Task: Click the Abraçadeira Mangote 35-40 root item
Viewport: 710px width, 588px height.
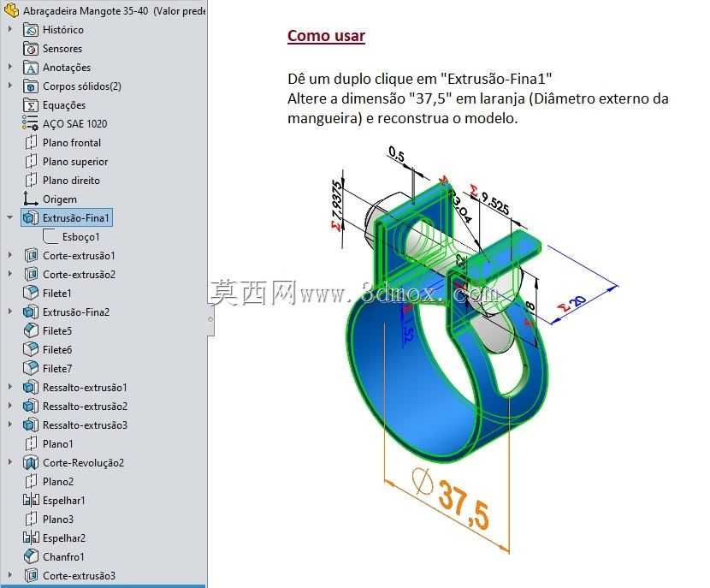Action: (x=114, y=10)
